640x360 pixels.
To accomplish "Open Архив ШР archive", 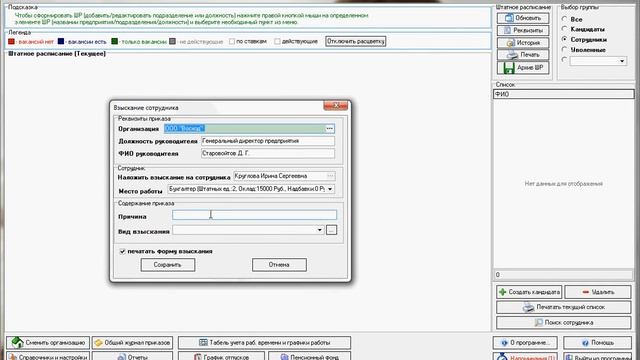I will pyautogui.click(x=523, y=68).
